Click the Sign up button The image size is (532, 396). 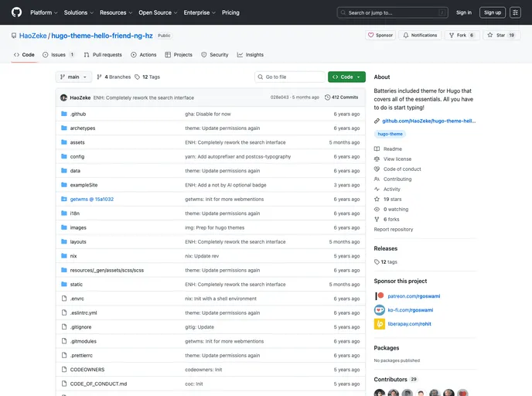[x=492, y=12]
